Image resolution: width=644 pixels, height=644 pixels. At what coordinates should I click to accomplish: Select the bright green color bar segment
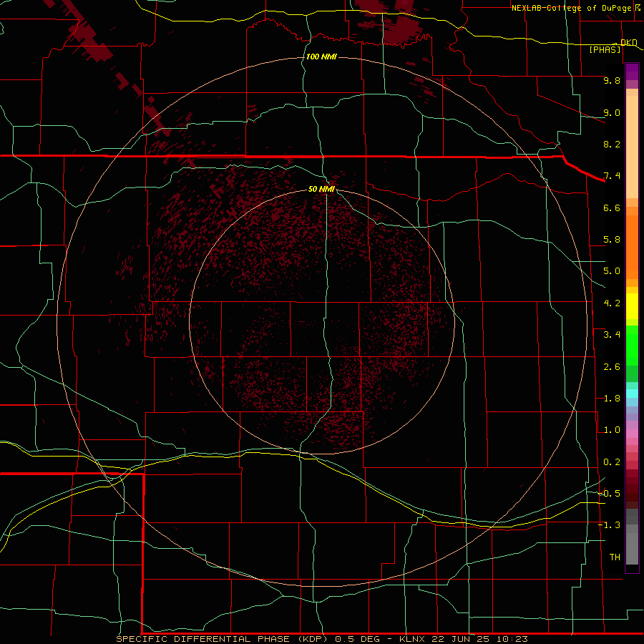pos(632,346)
